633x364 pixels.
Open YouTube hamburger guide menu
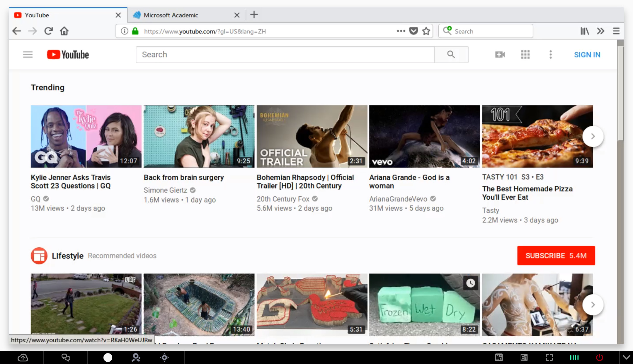point(28,55)
